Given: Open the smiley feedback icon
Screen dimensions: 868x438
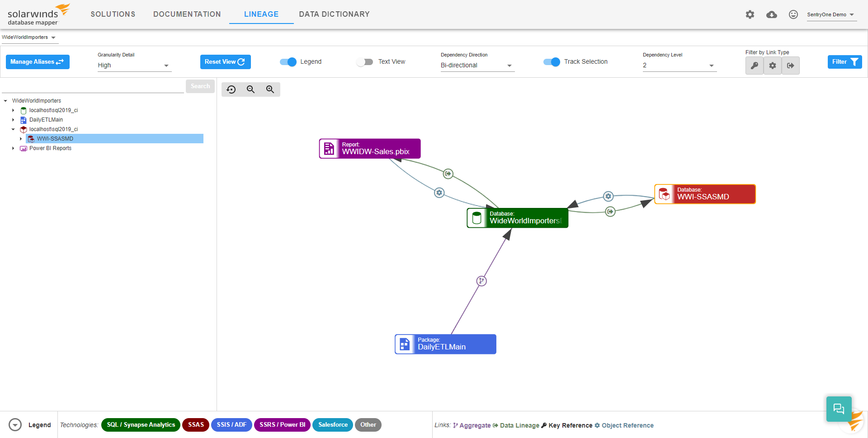Looking at the screenshot, I should tap(793, 14).
